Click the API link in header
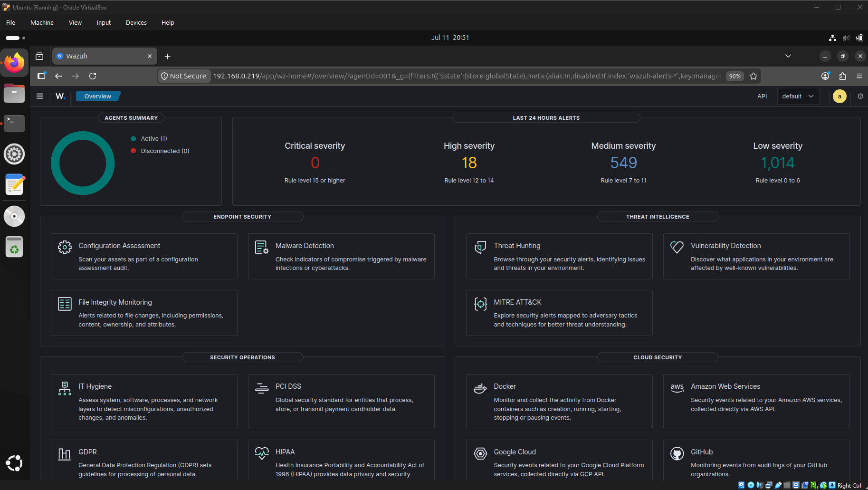This screenshot has height=490, width=868. [x=762, y=96]
